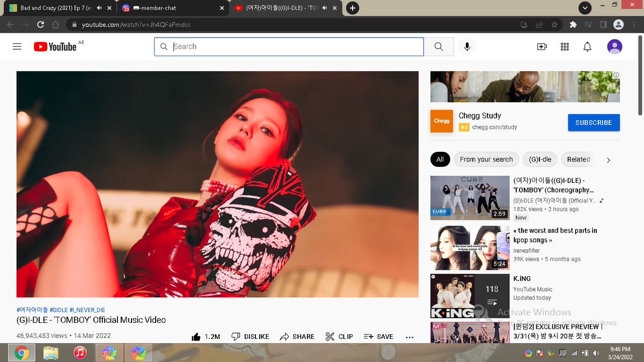Select the (G)I-dle filter chip
This screenshot has height=362, width=644.
click(540, 159)
